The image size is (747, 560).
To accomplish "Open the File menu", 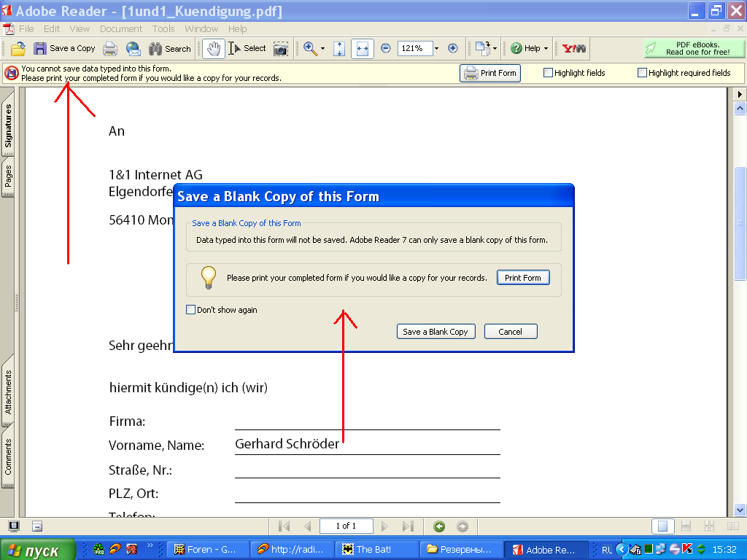I will pyautogui.click(x=26, y=28).
